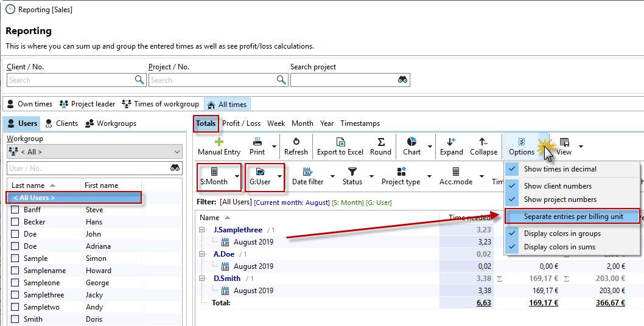Collapse all rows with Collapse icon
The image size is (644, 326).
pyautogui.click(x=483, y=141)
